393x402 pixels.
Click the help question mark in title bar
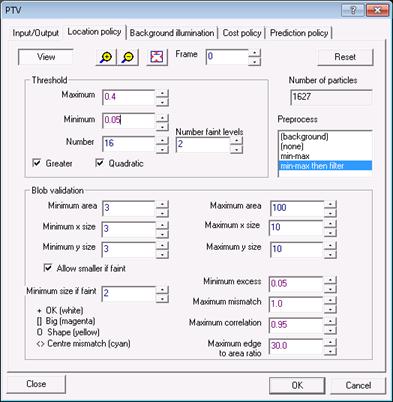pos(353,10)
